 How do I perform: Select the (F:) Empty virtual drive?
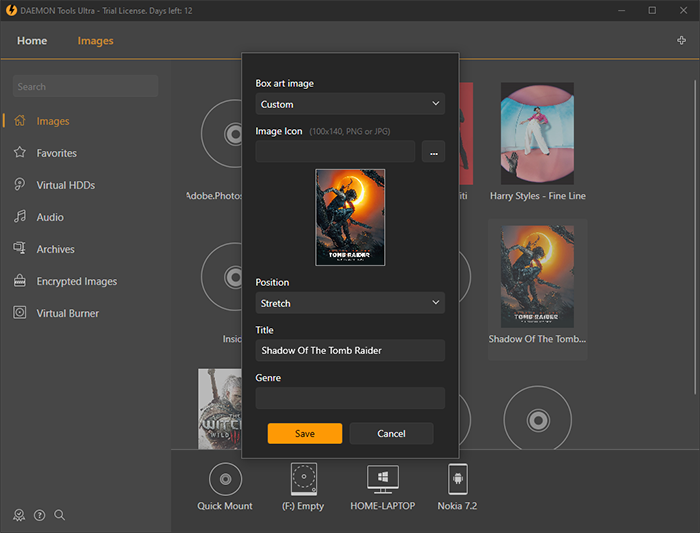tap(304, 479)
